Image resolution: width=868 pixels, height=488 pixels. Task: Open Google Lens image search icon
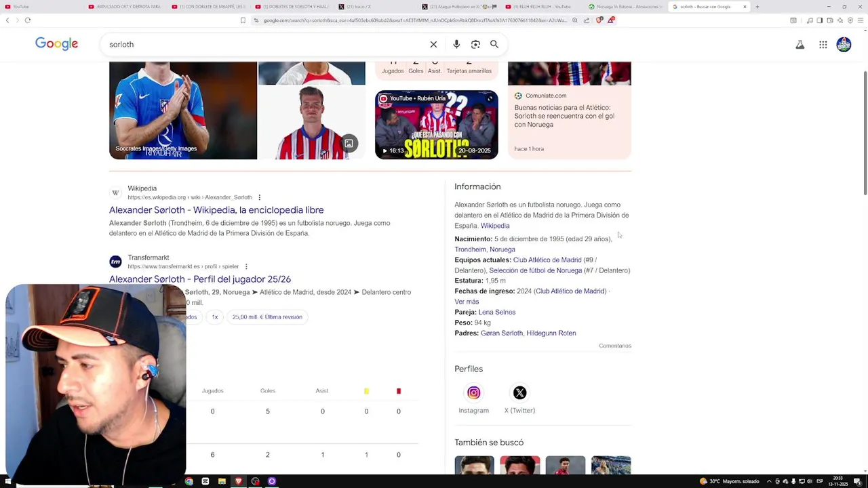click(x=475, y=44)
